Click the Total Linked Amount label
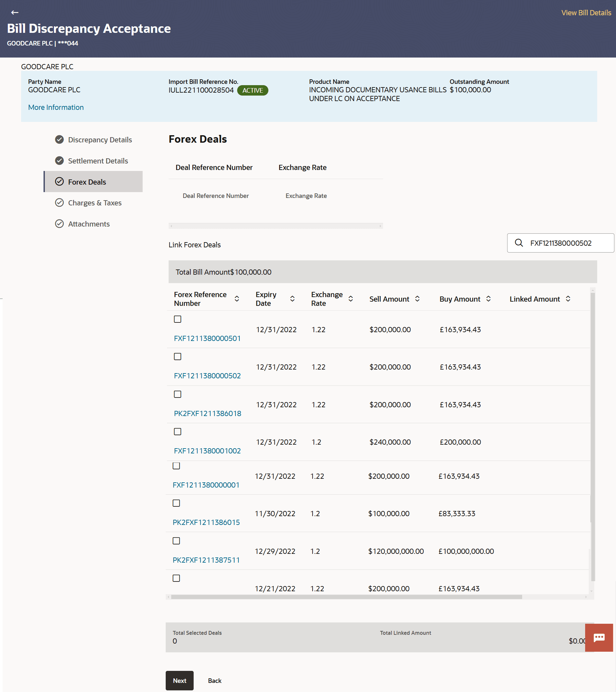The height and width of the screenshot is (692, 616). click(405, 633)
